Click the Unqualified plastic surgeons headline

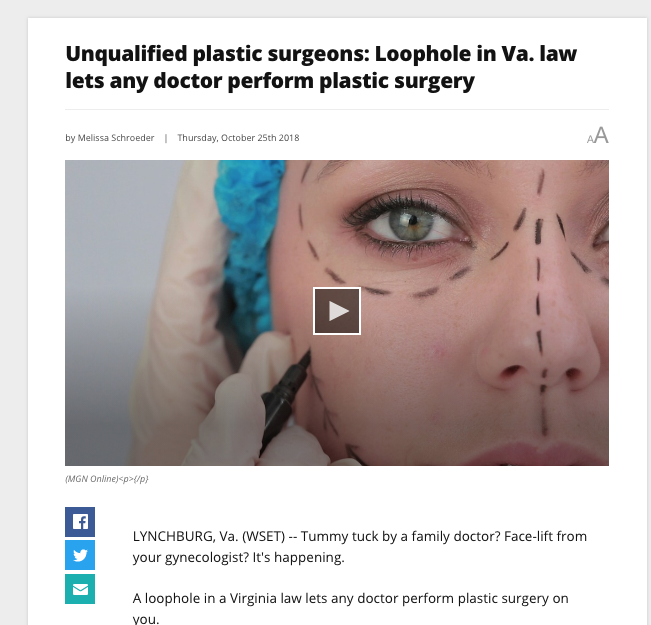(x=321, y=67)
